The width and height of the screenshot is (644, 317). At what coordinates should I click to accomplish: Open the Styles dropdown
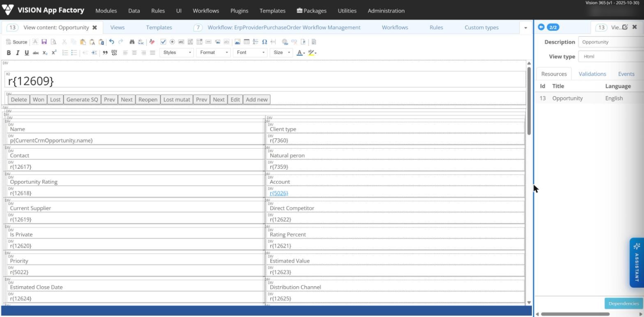pyautogui.click(x=177, y=53)
